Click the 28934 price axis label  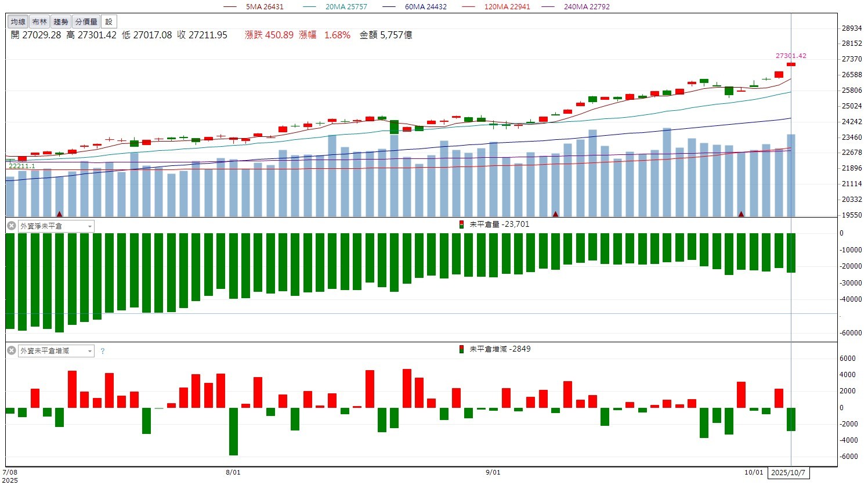851,28
